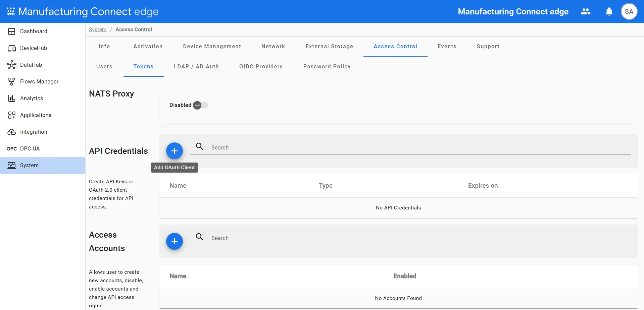Click the 'No Accounts Found' text
This screenshot has width=644, height=310.
coord(398,298)
